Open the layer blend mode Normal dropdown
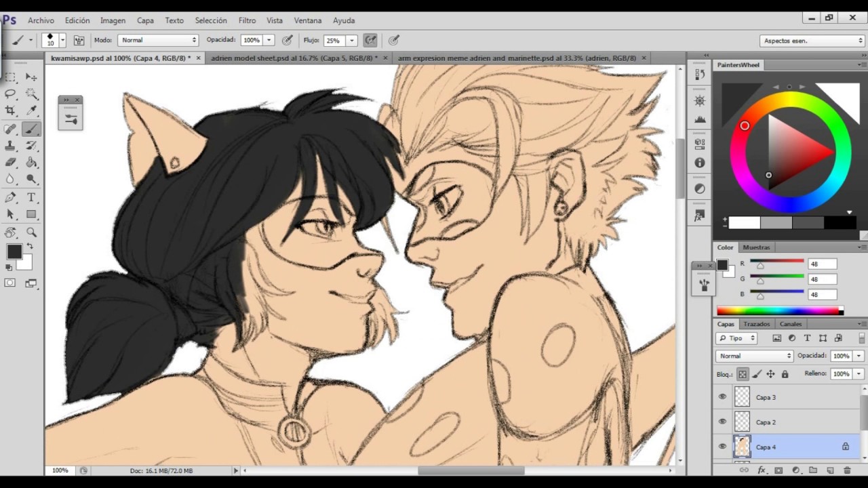The height and width of the screenshot is (488, 868). point(754,356)
